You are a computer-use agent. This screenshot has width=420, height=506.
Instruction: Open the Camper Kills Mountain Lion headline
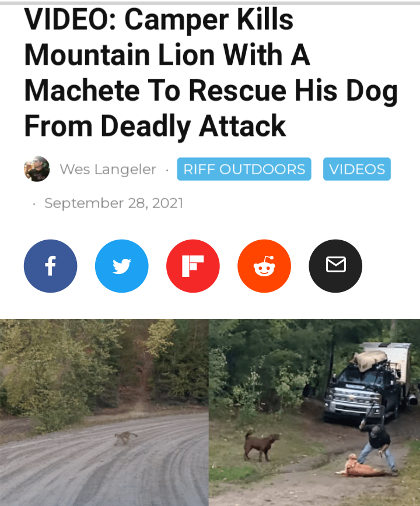click(211, 73)
